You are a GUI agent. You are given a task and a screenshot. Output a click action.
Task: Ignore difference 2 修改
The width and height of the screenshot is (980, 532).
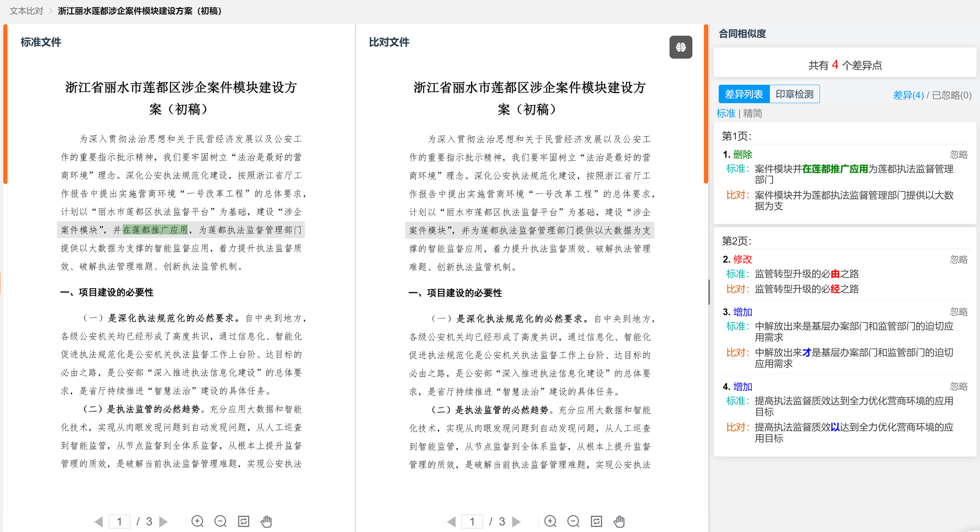[959, 260]
